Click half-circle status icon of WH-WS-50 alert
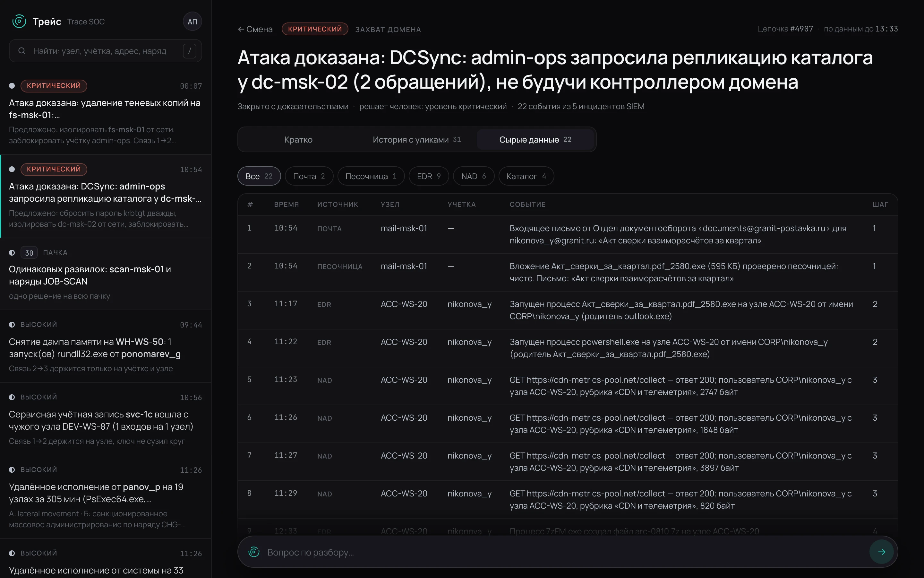 point(12,325)
